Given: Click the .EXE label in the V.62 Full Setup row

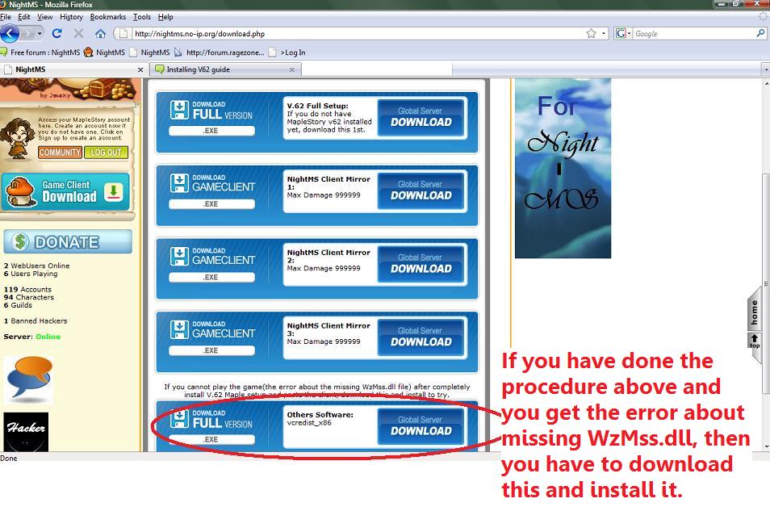Looking at the screenshot, I should [211, 131].
